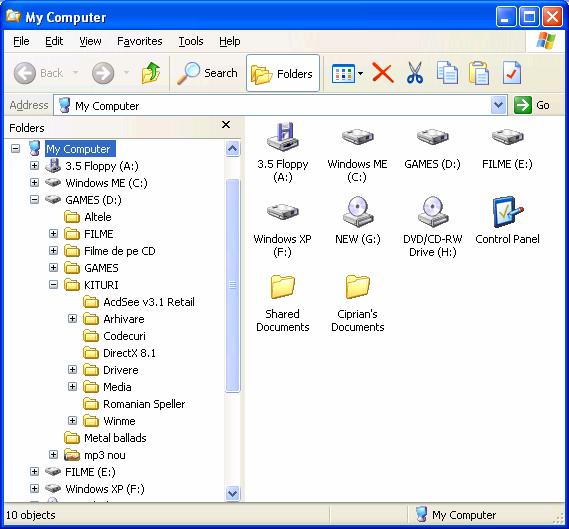Click the Search toolbar button
Screen dimensions: 569x529
click(x=207, y=73)
